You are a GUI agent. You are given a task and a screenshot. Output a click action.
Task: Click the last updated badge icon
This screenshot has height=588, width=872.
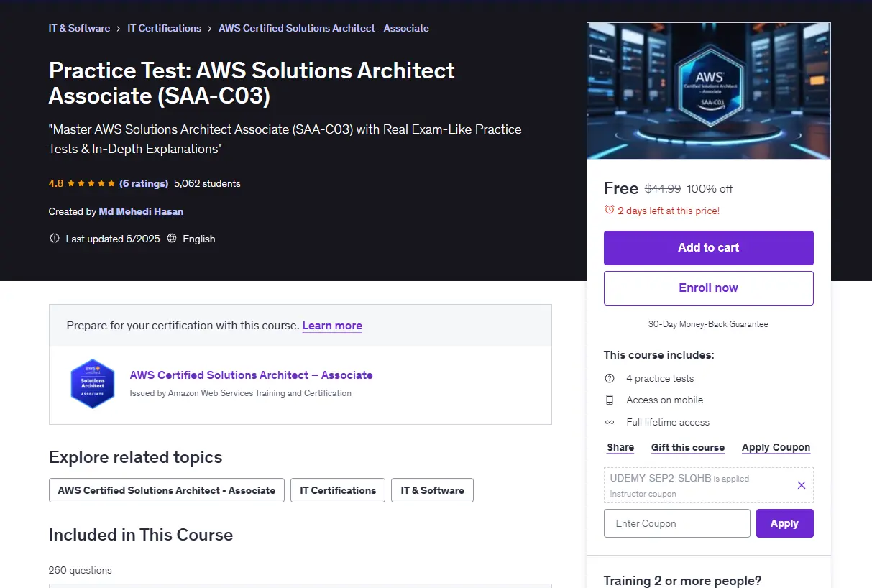tap(54, 238)
